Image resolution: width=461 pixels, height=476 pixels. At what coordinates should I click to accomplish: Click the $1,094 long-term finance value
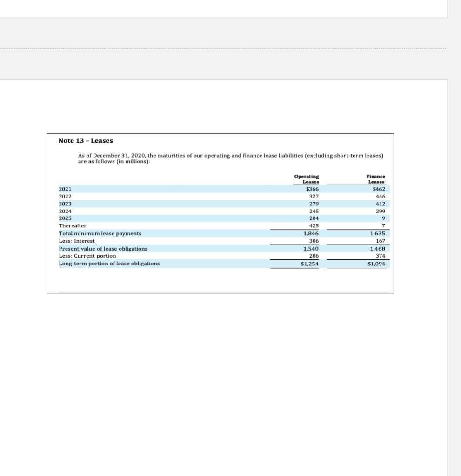point(377,264)
